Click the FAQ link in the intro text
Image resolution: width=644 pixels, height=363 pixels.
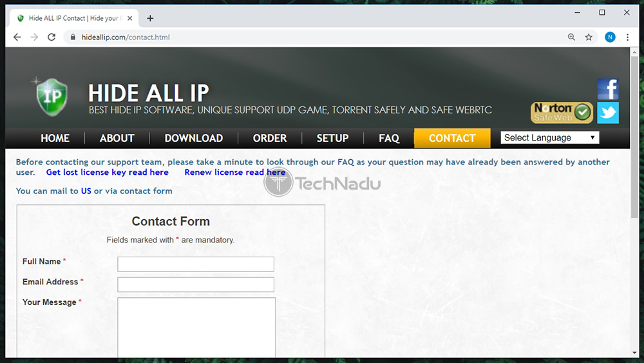345,162
